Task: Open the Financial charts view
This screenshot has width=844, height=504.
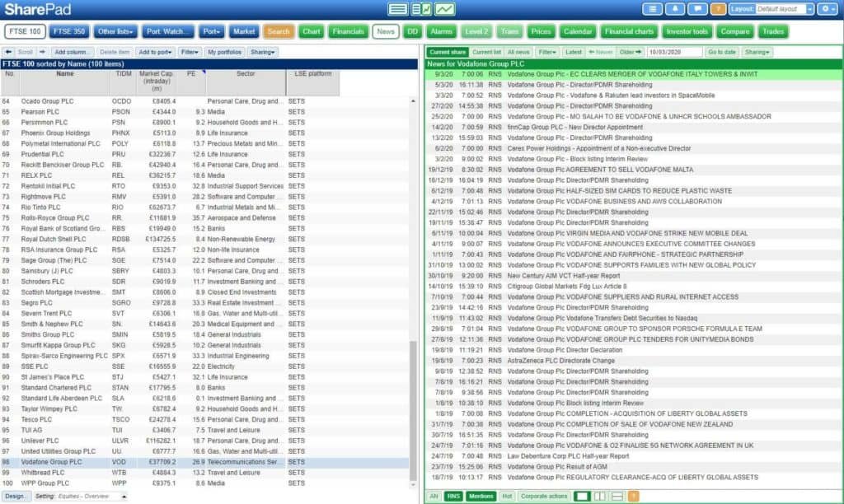Action: coord(629,31)
